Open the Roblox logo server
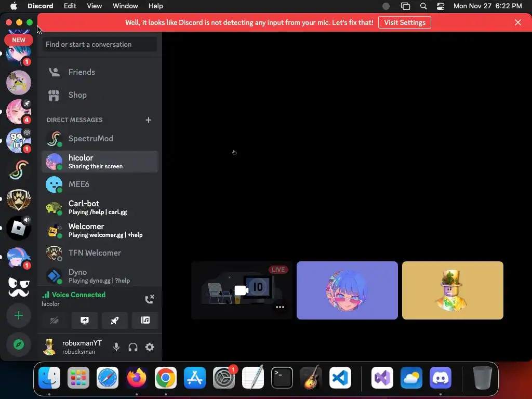 (x=19, y=228)
